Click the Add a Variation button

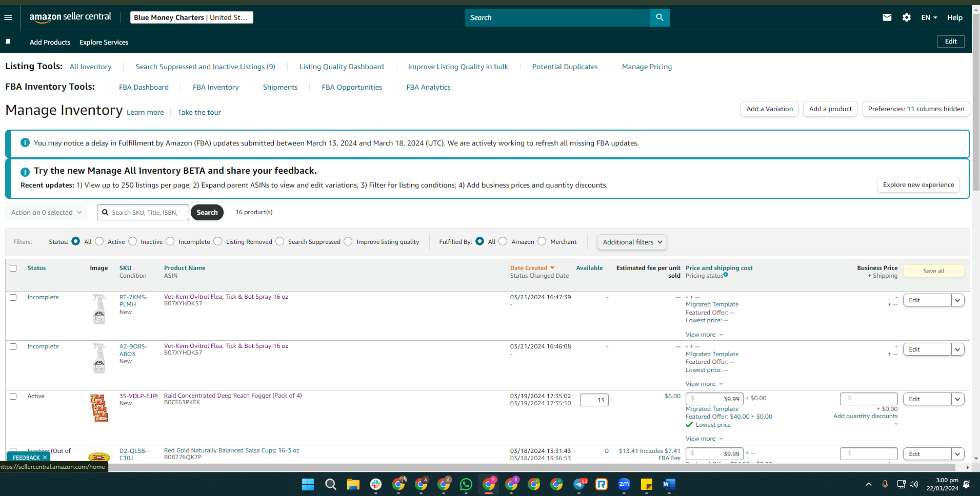[x=769, y=109]
